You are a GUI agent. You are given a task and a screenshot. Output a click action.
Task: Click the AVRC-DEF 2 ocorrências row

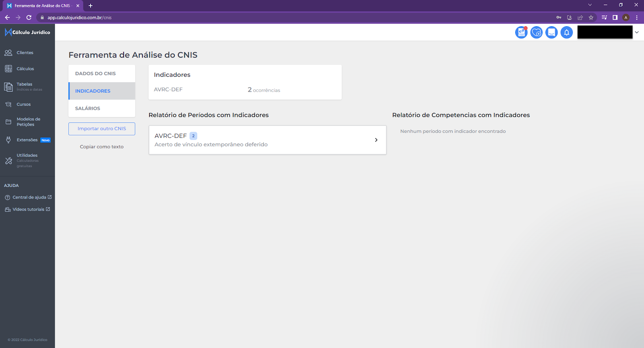tap(245, 90)
